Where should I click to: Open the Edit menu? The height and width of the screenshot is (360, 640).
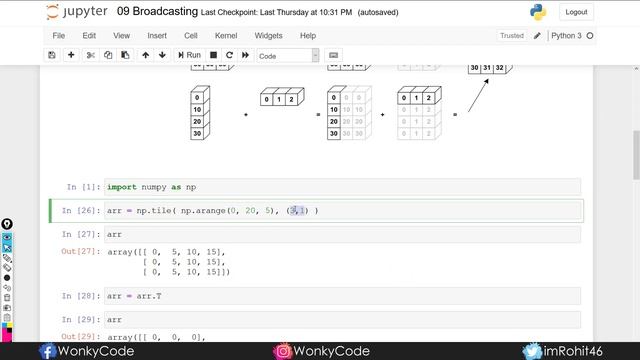click(89, 36)
